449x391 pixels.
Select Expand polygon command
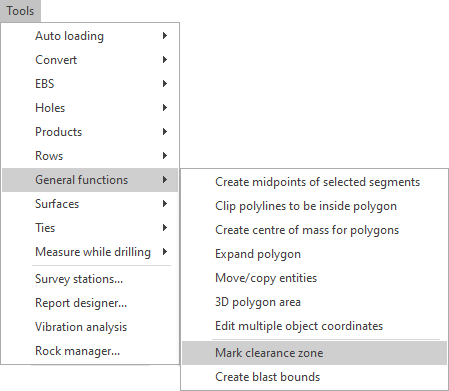tap(314, 254)
